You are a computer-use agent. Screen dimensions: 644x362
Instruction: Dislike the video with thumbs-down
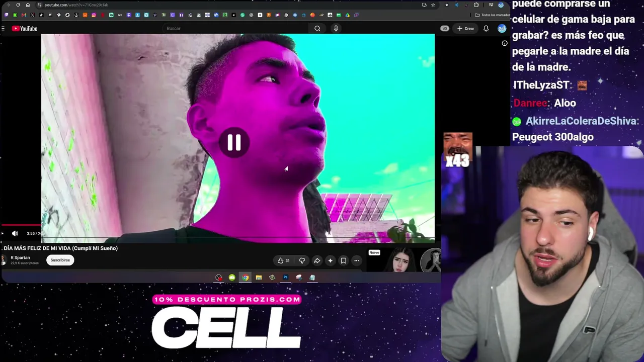pyautogui.click(x=302, y=260)
